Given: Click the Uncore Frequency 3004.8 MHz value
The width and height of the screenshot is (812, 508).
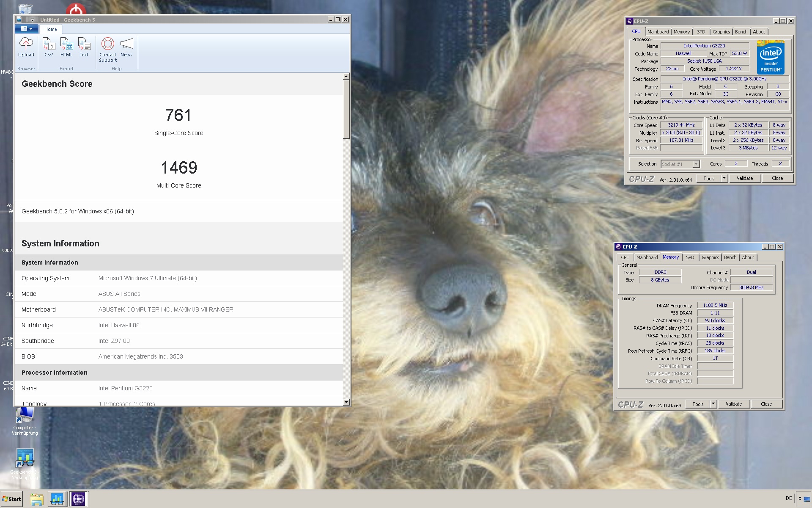Looking at the screenshot, I should pyautogui.click(x=752, y=287).
